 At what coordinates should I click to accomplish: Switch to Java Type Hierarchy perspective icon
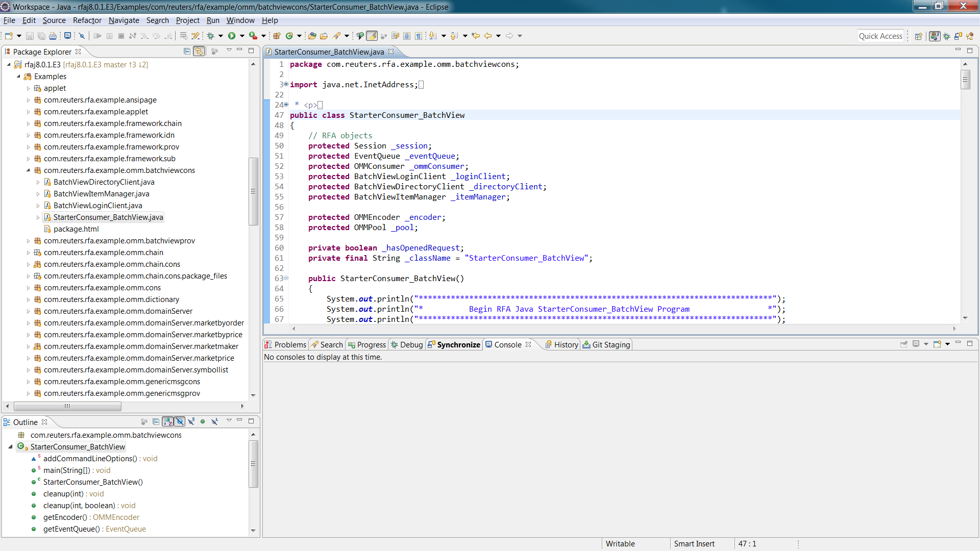(x=970, y=36)
